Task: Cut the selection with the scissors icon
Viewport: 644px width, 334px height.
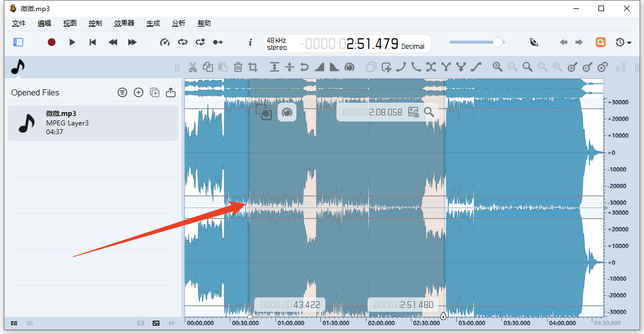Action: 193,67
